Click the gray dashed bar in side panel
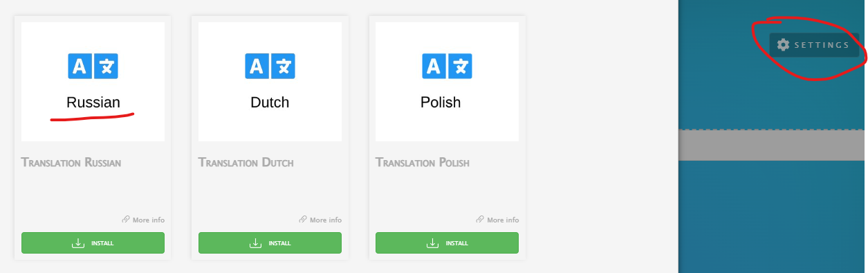 tap(772, 145)
